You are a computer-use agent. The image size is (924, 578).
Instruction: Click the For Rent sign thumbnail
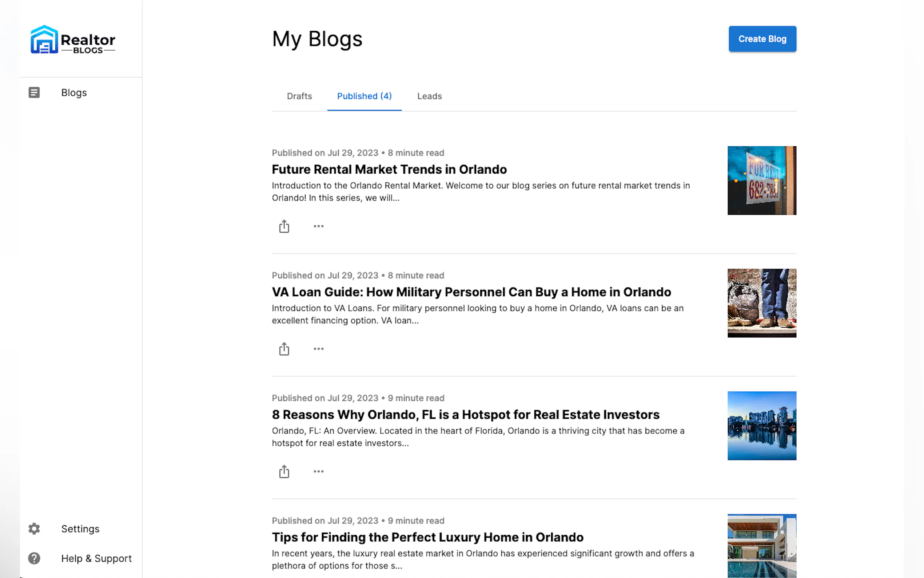tap(761, 181)
